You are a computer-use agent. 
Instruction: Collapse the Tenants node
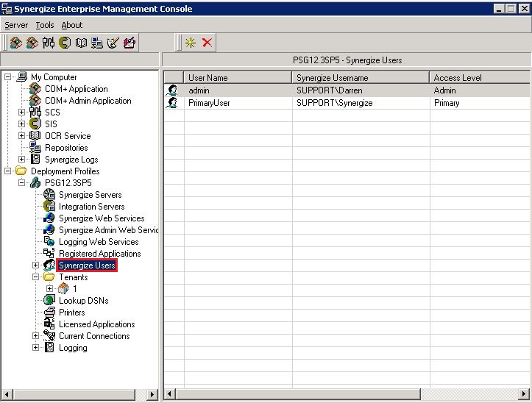tap(35, 277)
